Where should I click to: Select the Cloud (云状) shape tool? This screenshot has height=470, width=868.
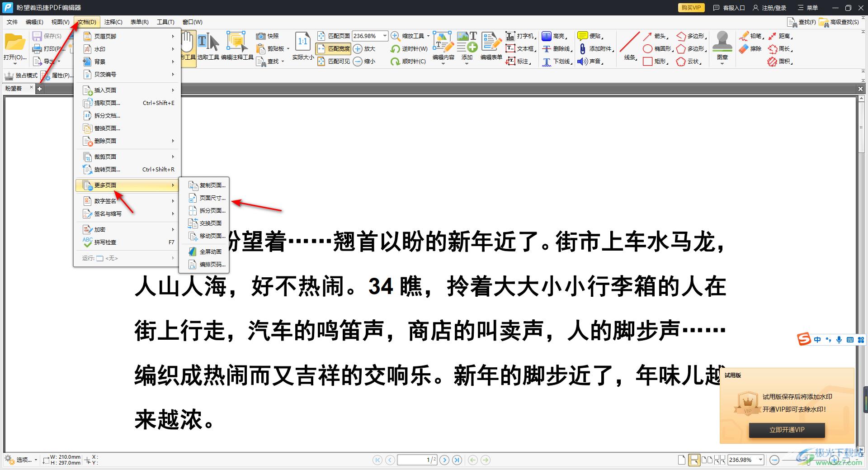[689, 61]
